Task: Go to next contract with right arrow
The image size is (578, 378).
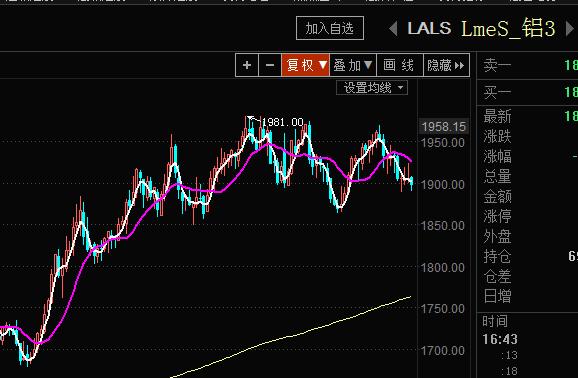Action: click(570, 28)
